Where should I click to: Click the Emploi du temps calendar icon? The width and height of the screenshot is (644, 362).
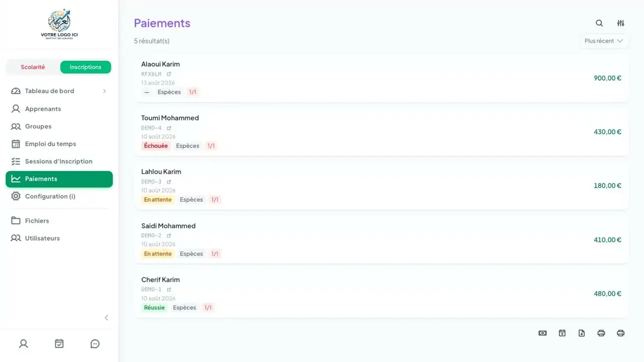tap(16, 144)
